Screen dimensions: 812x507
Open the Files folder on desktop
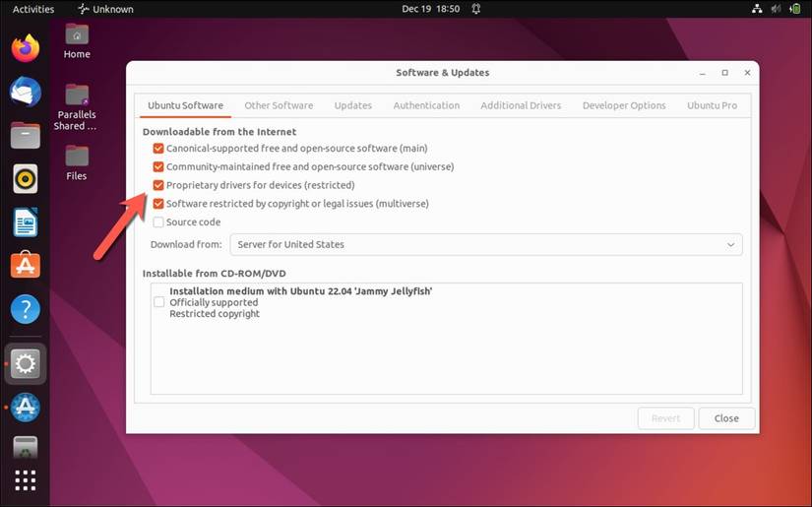coord(77,163)
